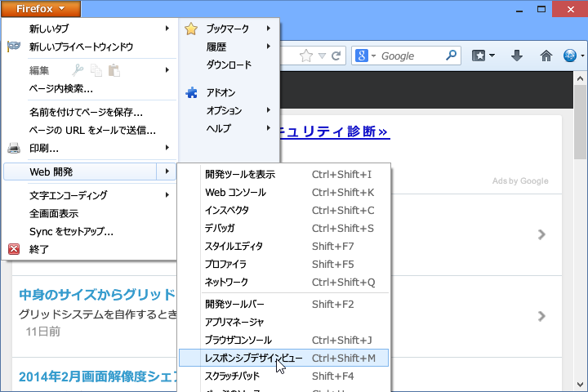Open スタイルエディタ menu item

click(x=284, y=246)
